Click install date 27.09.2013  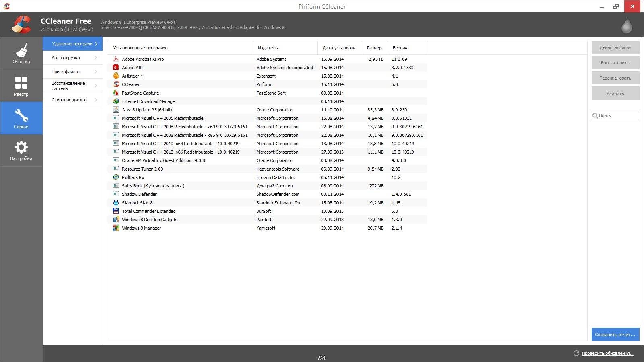pos(332,152)
